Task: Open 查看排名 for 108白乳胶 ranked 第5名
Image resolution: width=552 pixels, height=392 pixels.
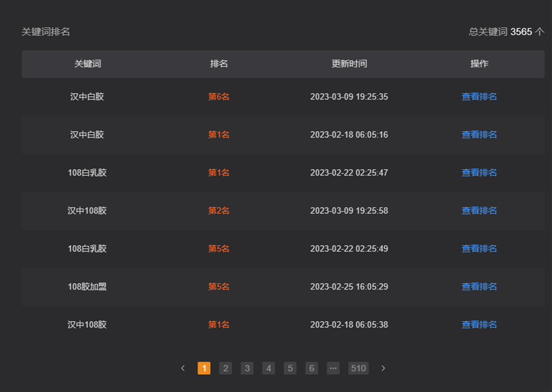Action: (479, 249)
